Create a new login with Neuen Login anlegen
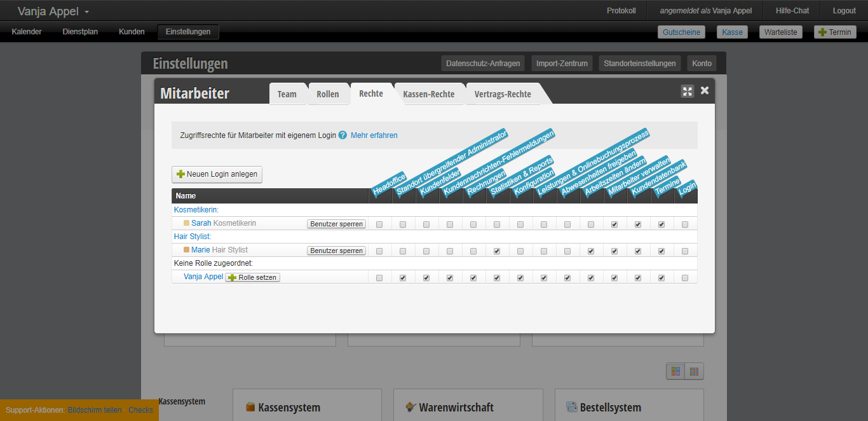 click(217, 174)
